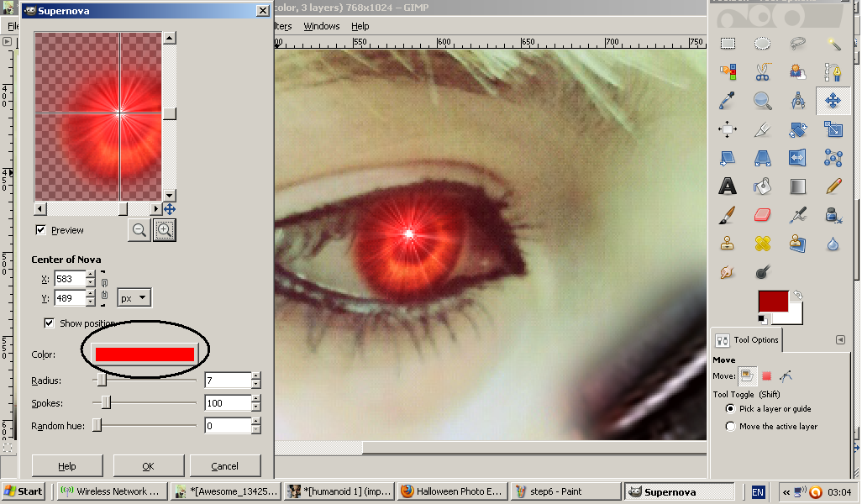This screenshot has height=504, width=862.
Task: Choose the Text tool
Action: click(x=728, y=186)
